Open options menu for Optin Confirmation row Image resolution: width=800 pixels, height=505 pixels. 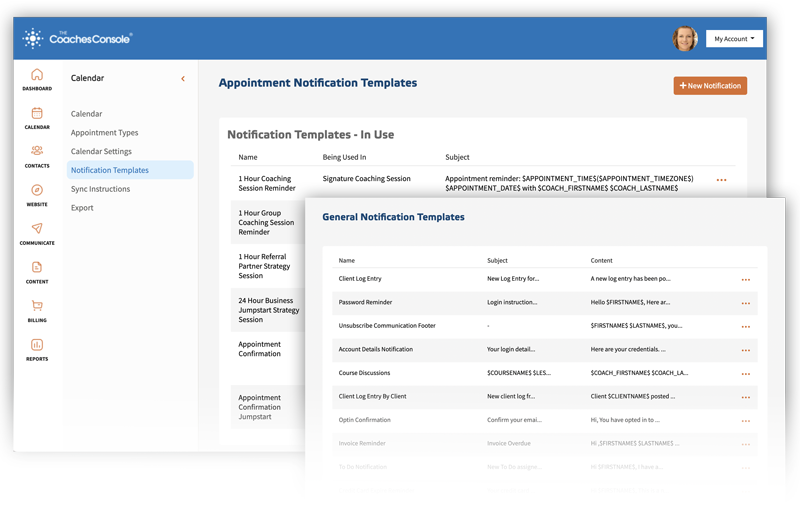point(746,421)
